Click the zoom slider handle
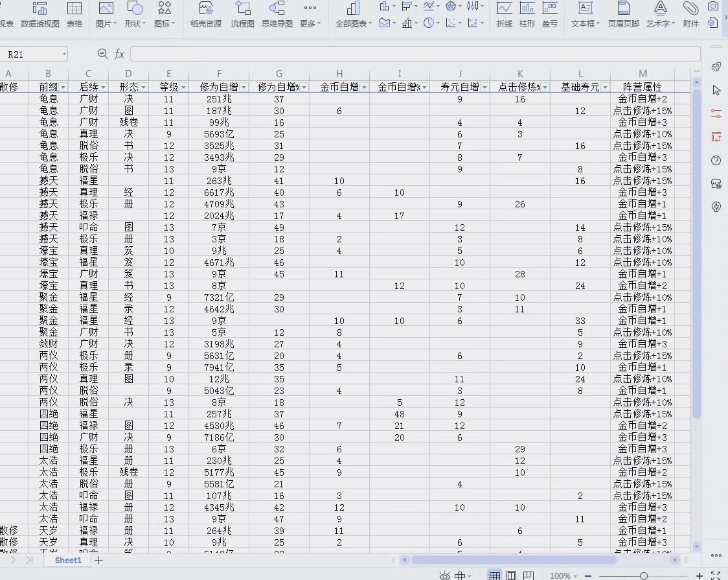The width and height of the screenshot is (728, 580). click(644, 576)
